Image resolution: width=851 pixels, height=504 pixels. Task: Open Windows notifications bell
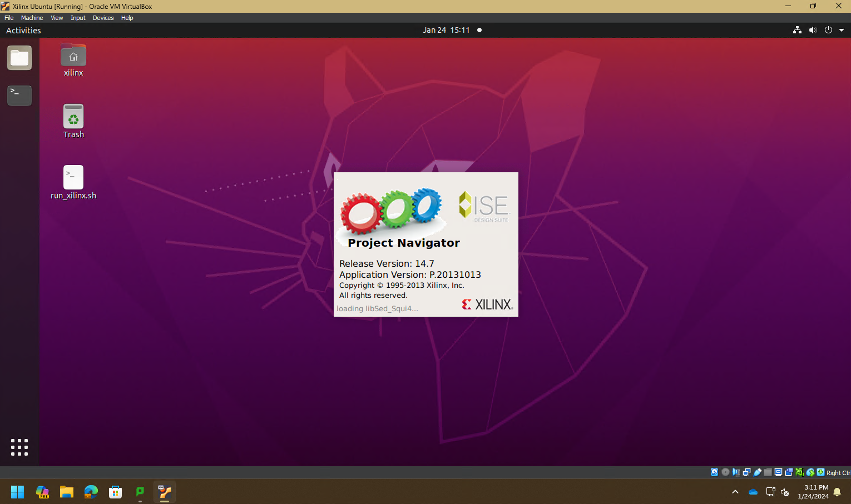[837, 492]
